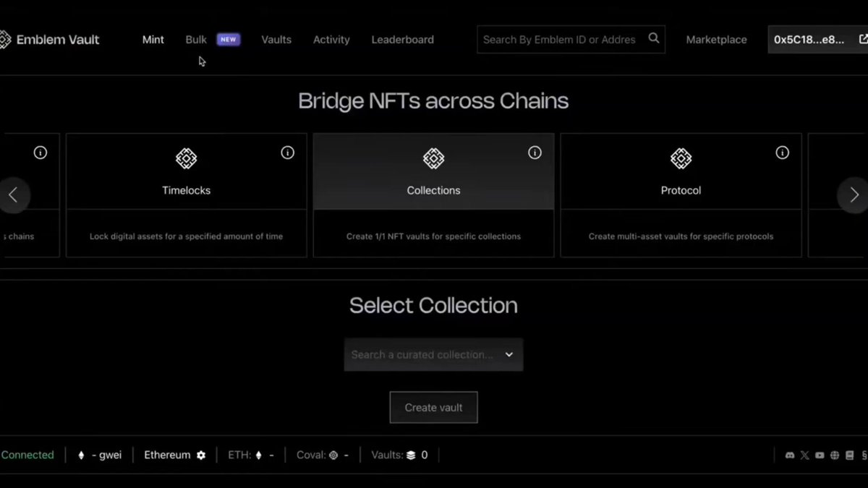Image resolution: width=868 pixels, height=488 pixels.
Task: Click the Connected status text
Action: coord(27,455)
